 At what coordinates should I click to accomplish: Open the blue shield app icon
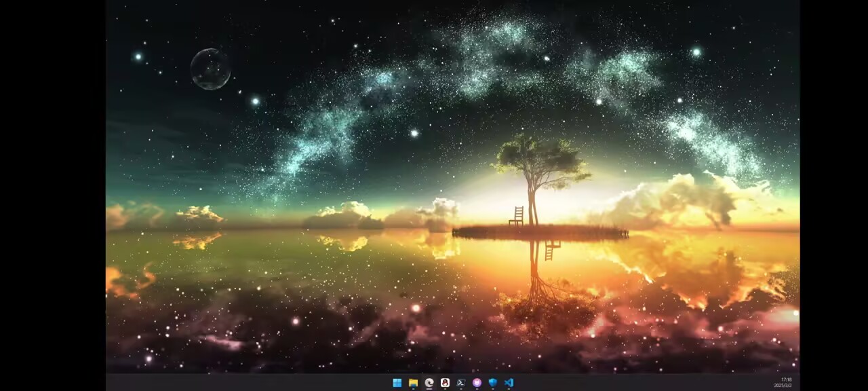pyautogui.click(x=493, y=383)
